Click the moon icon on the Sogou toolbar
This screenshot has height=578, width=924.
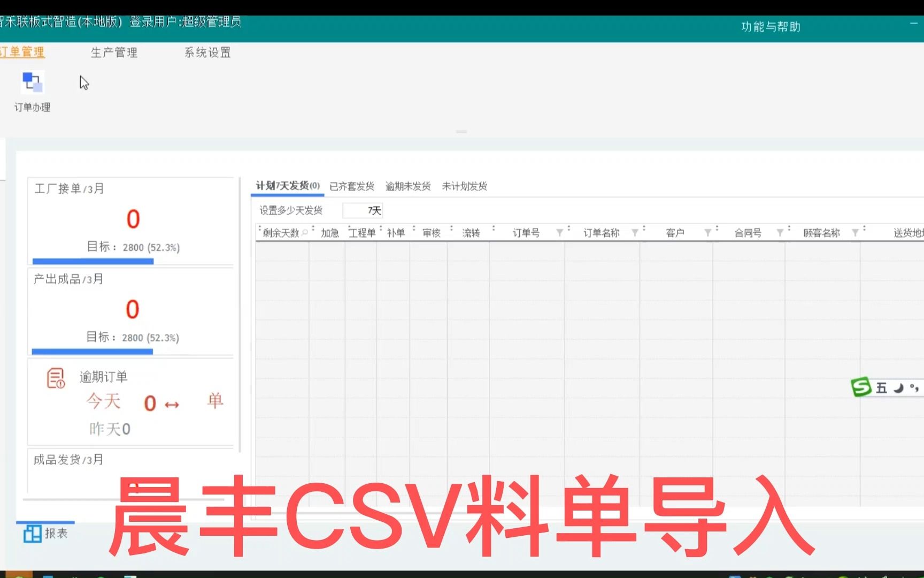(x=899, y=388)
